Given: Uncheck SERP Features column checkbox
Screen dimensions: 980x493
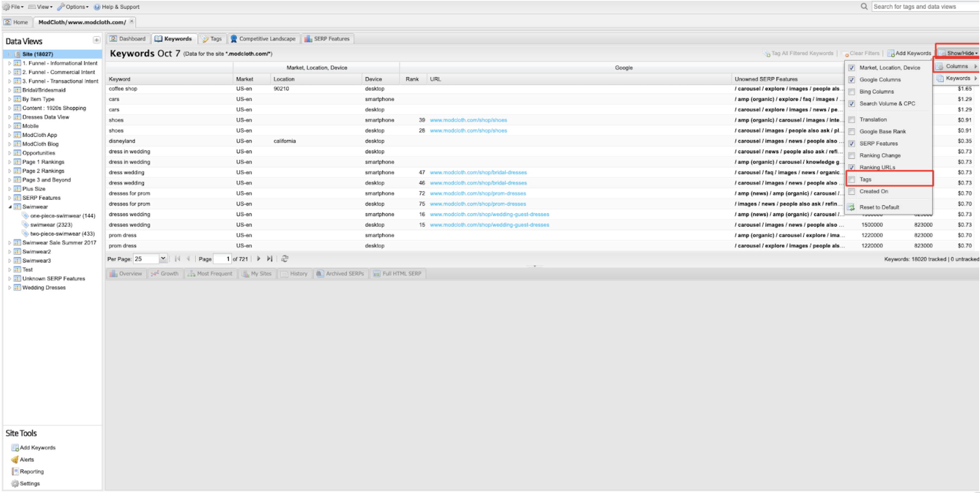Looking at the screenshot, I should click(x=852, y=143).
